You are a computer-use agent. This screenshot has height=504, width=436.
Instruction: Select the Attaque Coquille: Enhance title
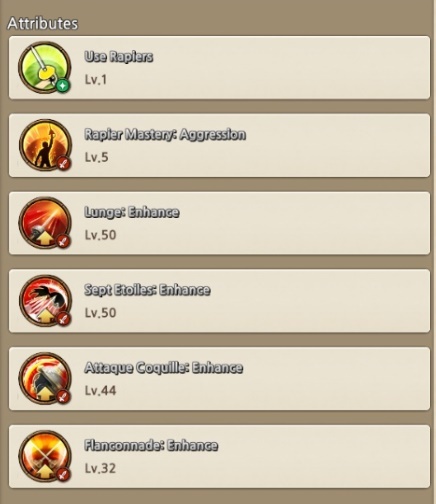pos(164,367)
